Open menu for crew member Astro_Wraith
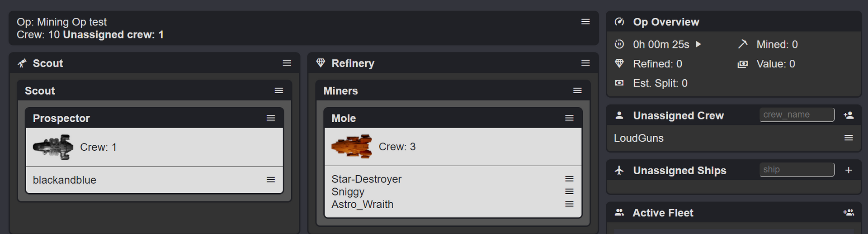 pyautogui.click(x=569, y=204)
